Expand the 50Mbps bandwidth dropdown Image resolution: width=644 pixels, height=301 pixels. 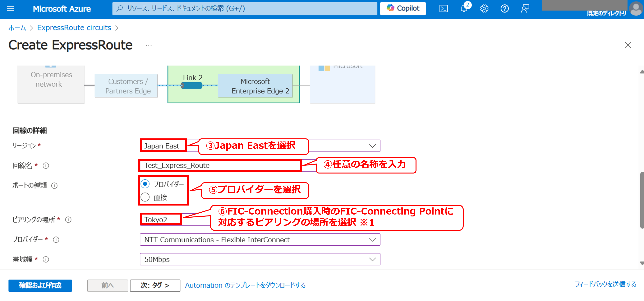coord(260,259)
